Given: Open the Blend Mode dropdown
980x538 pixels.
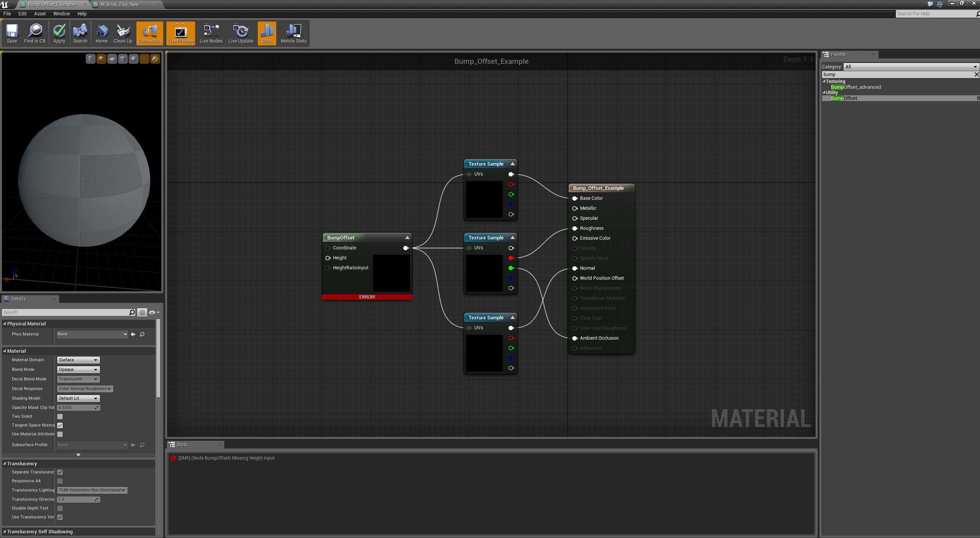Looking at the screenshot, I should coord(78,369).
